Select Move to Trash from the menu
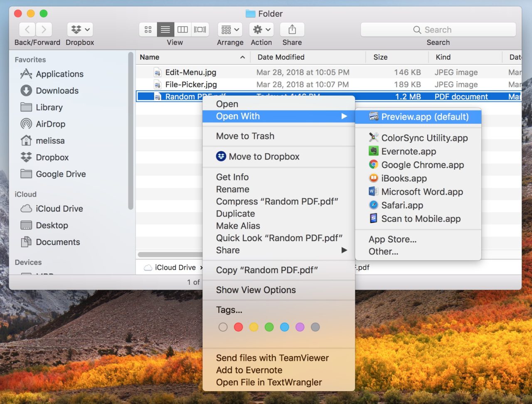The image size is (532, 404). 245,136
